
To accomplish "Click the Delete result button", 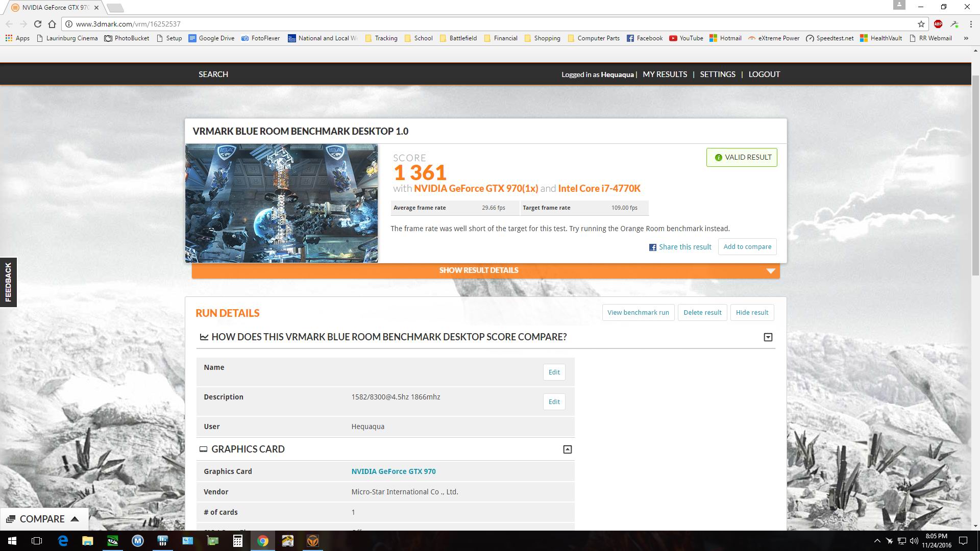I will click(x=702, y=313).
